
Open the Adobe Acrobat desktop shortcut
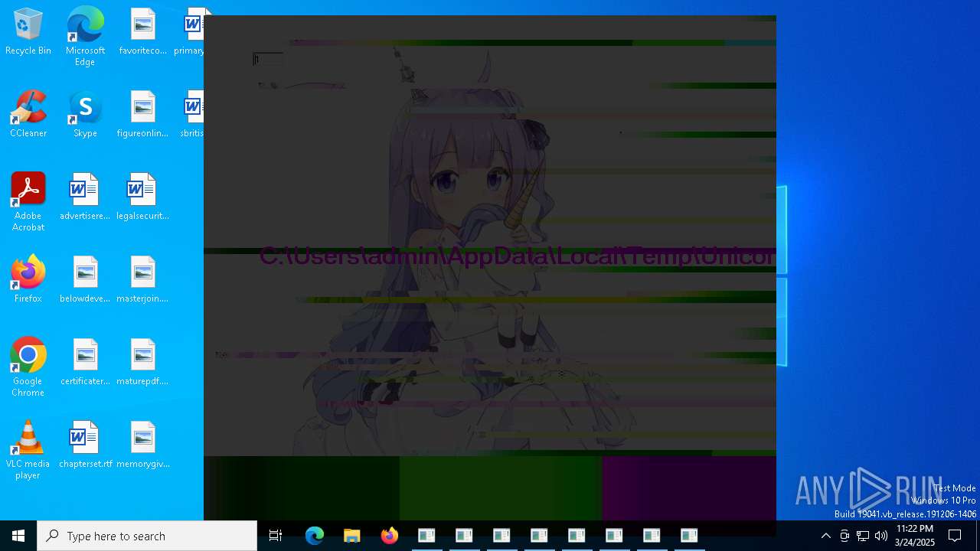[x=28, y=202]
